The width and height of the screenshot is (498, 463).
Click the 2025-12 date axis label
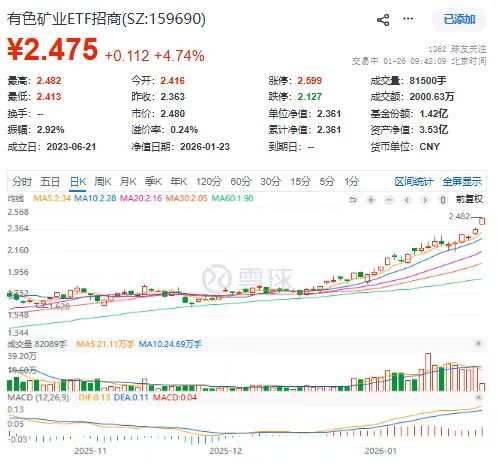(226, 451)
